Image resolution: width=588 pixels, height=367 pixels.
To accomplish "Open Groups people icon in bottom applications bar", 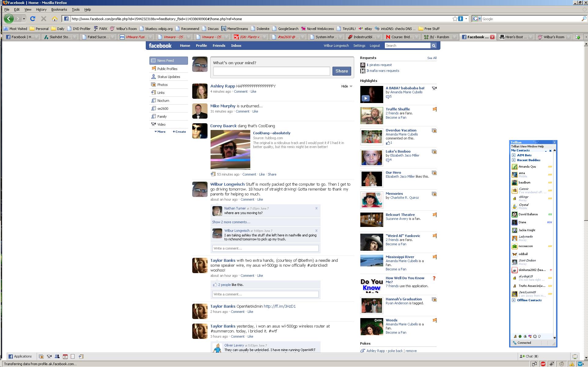I will (57, 357).
